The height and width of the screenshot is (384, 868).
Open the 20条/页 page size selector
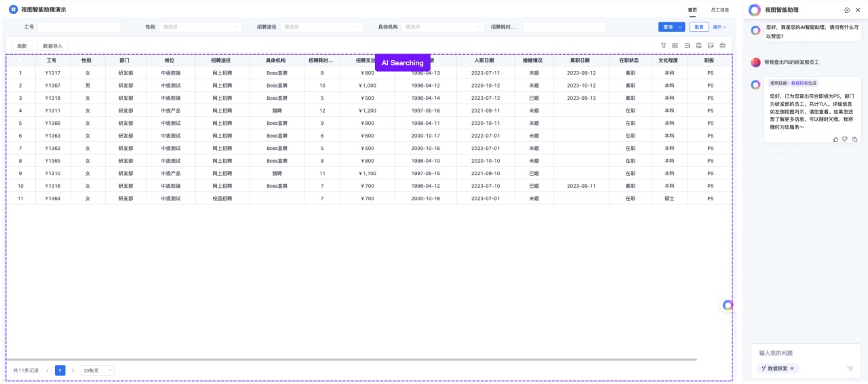(98, 370)
